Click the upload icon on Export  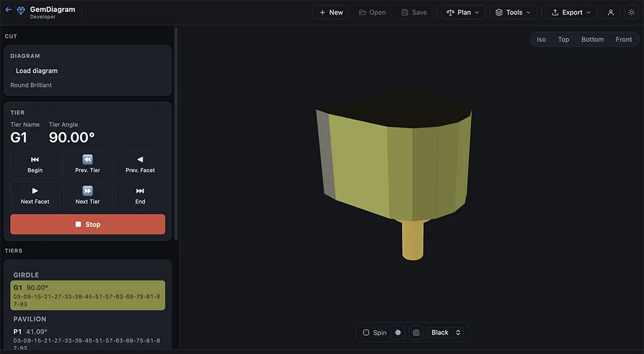(x=555, y=13)
